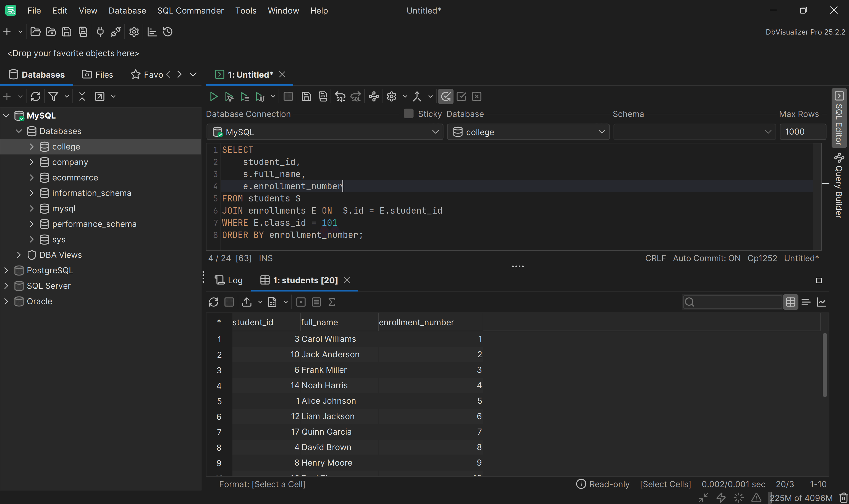Run the SQL with the Execute button

(x=213, y=97)
